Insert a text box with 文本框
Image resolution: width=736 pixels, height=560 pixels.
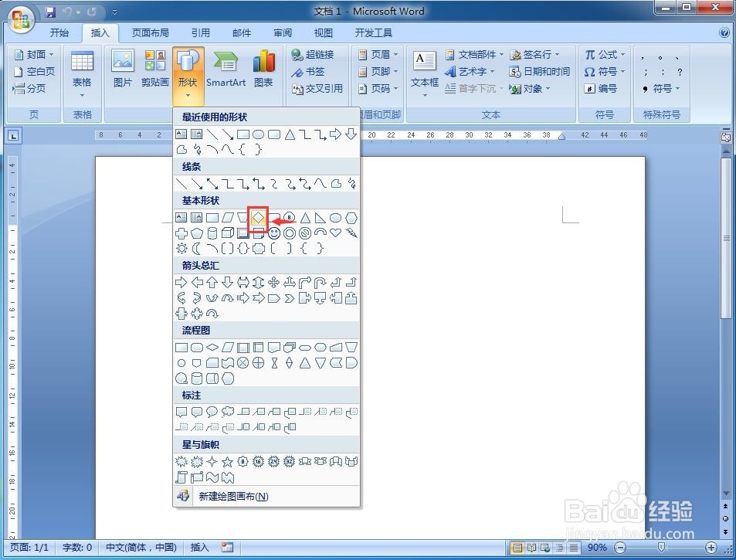coord(423,70)
